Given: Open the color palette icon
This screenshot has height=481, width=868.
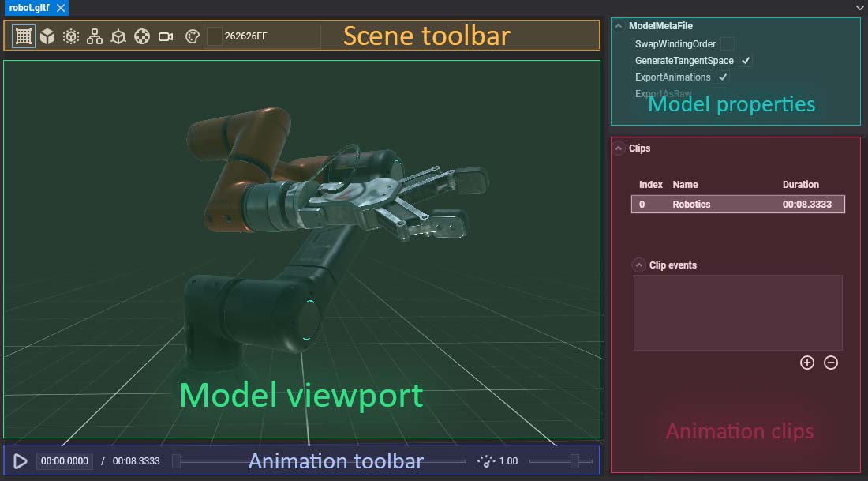Looking at the screenshot, I should [192, 36].
